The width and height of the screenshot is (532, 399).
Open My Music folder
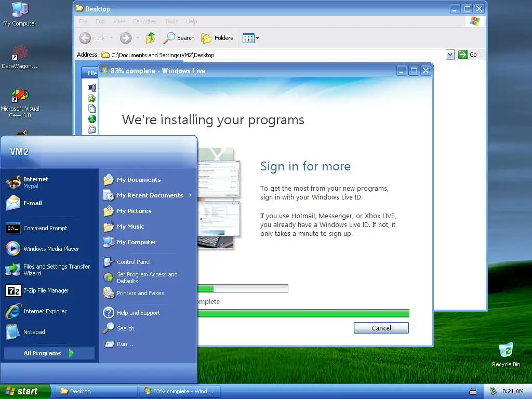[148, 227]
